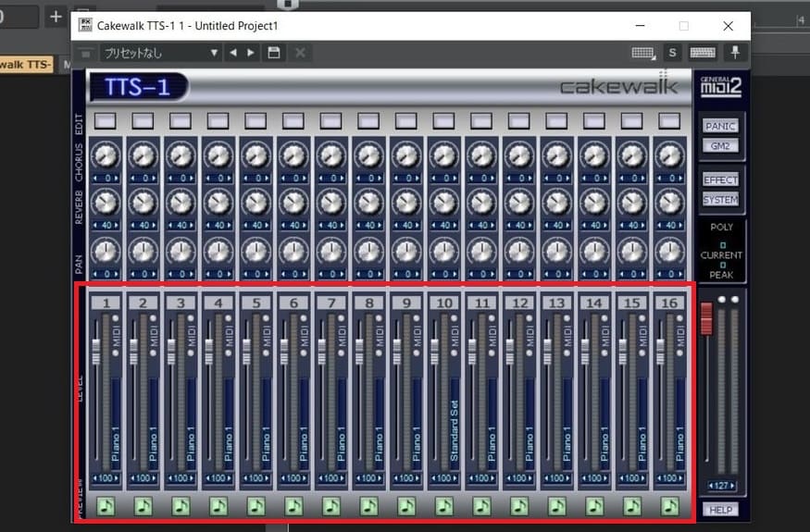Toggle the EDIT button for channel 8
The height and width of the screenshot is (532, 810).
[368, 120]
